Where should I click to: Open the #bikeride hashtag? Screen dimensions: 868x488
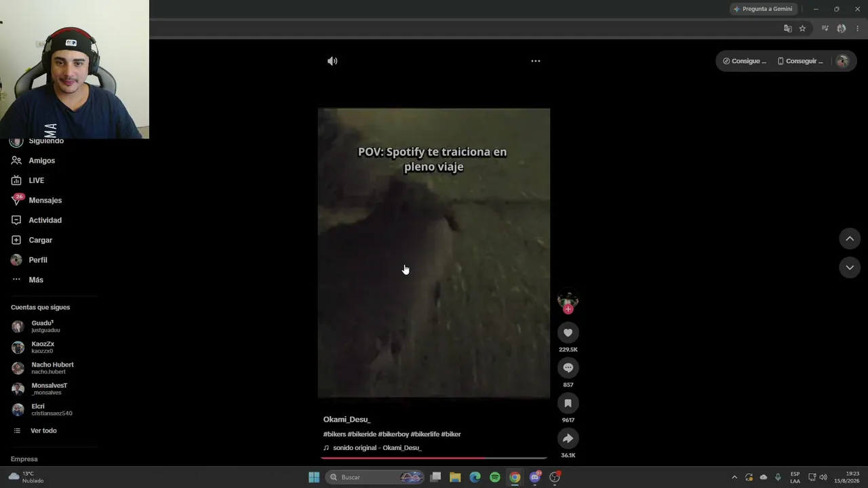click(362, 434)
